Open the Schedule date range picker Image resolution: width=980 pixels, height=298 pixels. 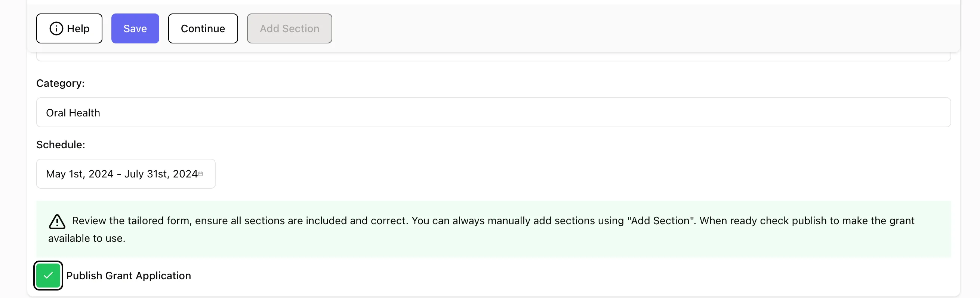coord(126,174)
